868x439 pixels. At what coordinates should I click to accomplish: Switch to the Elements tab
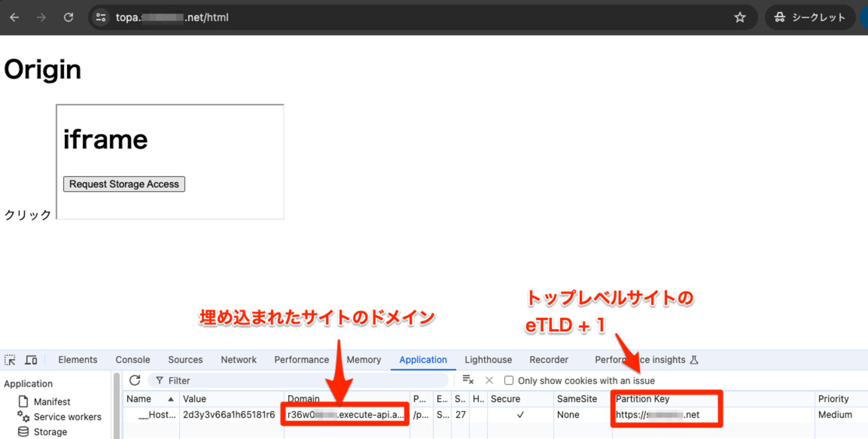tap(78, 360)
